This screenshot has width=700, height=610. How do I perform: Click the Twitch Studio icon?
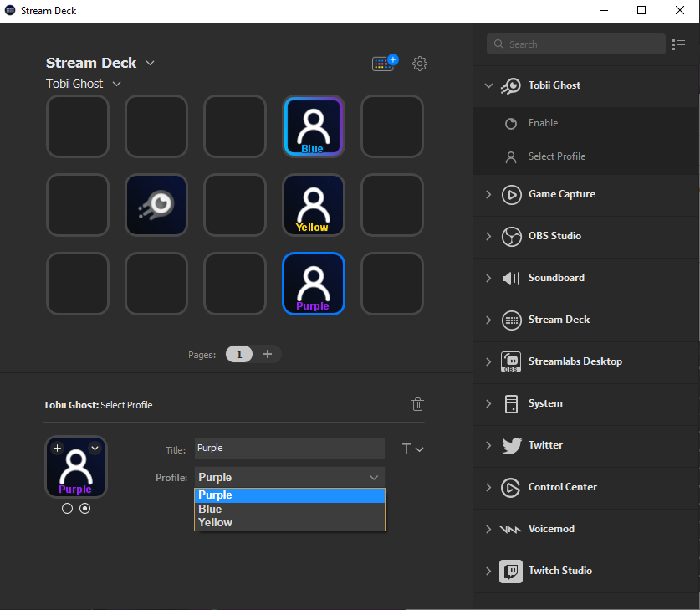(511, 572)
